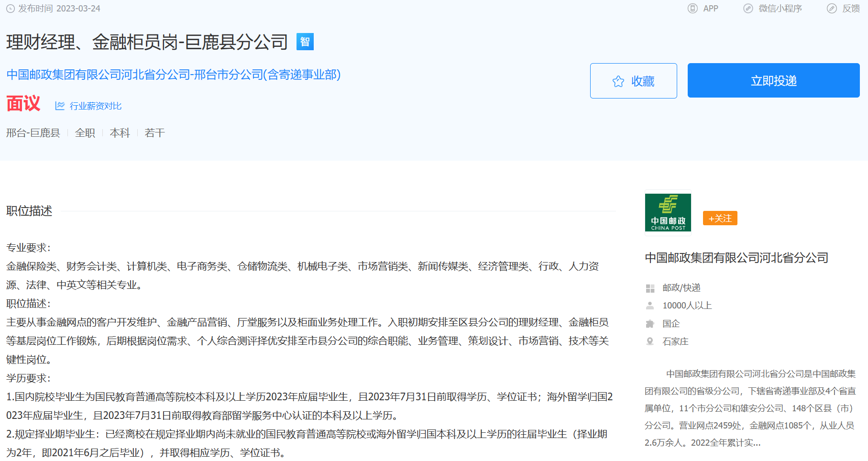Viewport: 868px width, 461px height.
Task: Click the person icon beside 10000人以上
Action: [x=650, y=306]
